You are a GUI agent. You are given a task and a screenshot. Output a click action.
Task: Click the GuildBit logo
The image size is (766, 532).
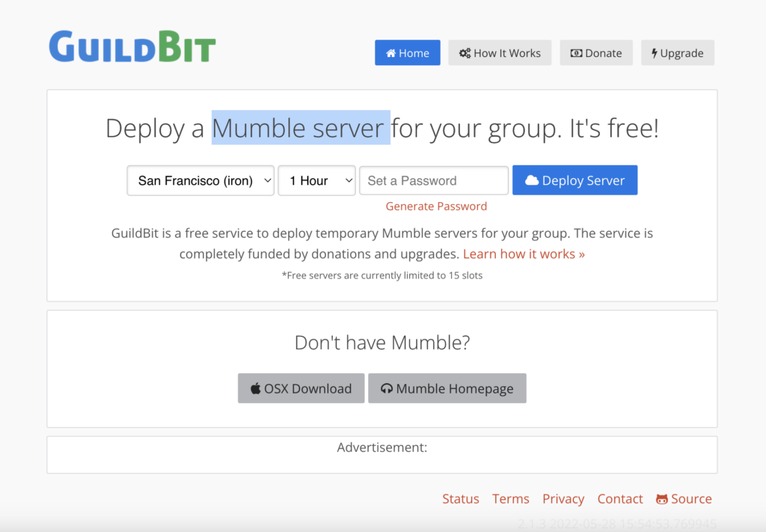(x=132, y=47)
